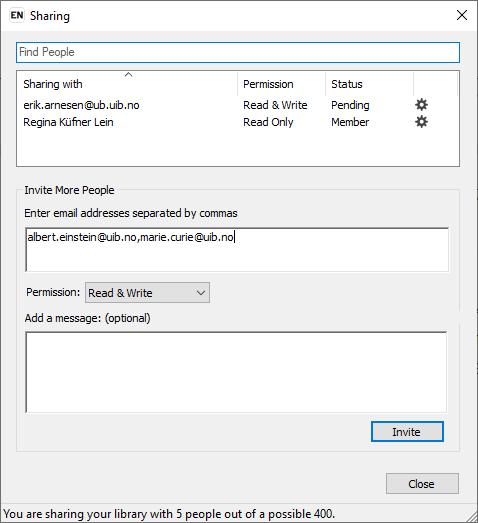Open settings gear for erik.arnesen@ub.uib.no
This screenshot has width=478, height=523.
click(x=421, y=105)
